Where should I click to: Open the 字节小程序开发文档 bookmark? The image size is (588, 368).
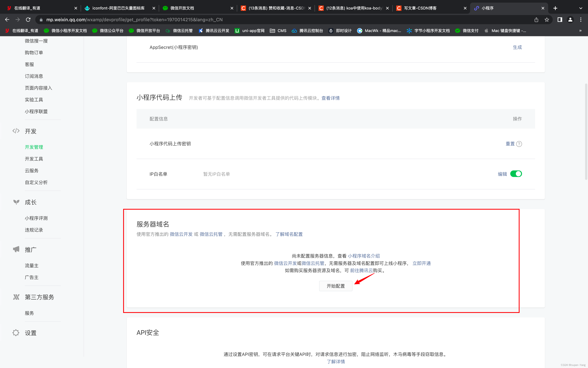pyautogui.click(x=428, y=31)
